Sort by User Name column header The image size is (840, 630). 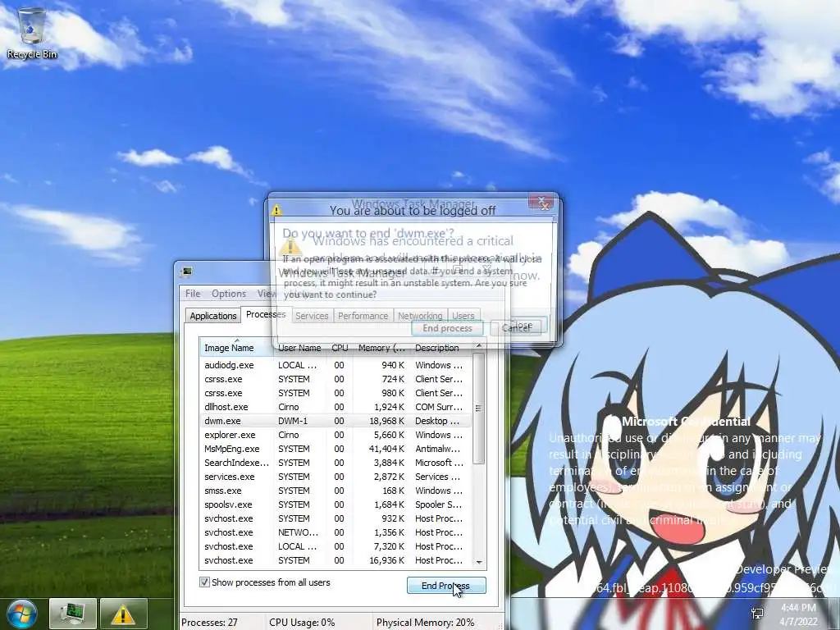tap(299, 348)
